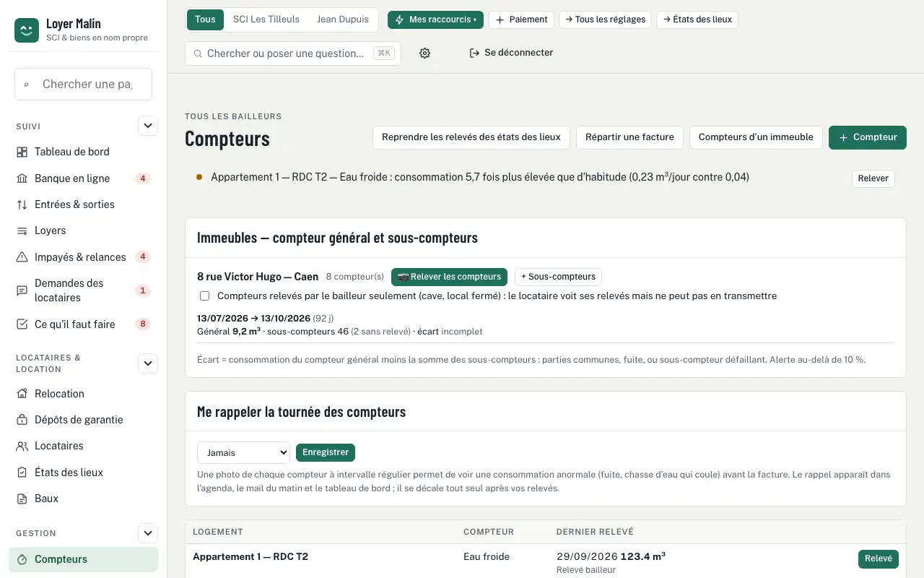Collapse the Suivi sidebar section
The width and height of the screenshot is (924, 578).
pos(148,126)
